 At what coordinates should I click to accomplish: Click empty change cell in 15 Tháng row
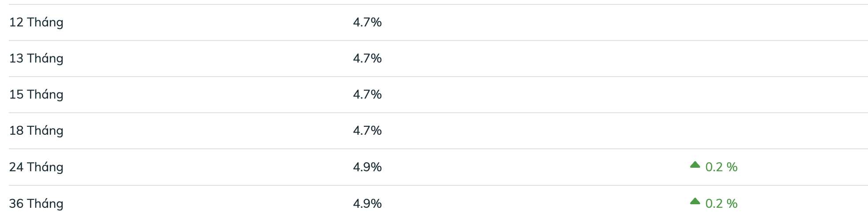tap(714, 95)
